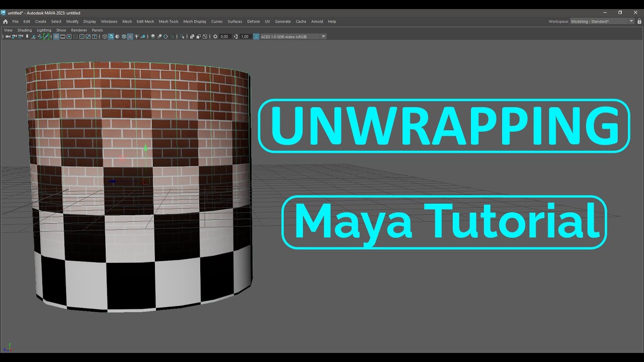Click the wireframe cube shading icon
The image size is (644, 362).
[x=105, y=36]
